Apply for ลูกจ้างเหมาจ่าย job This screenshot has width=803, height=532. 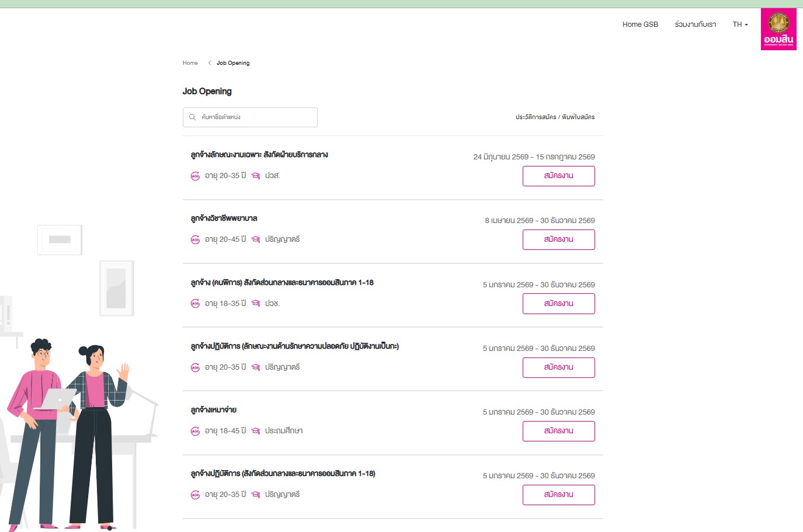pos(558,431)
